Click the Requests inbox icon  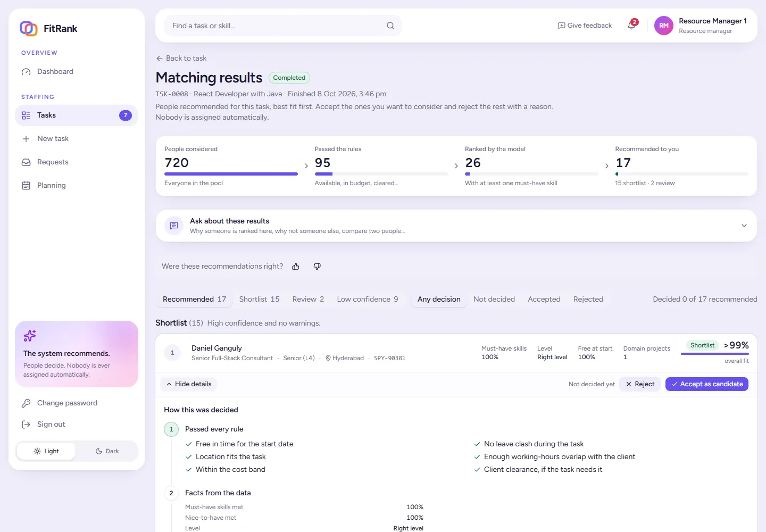26,162
